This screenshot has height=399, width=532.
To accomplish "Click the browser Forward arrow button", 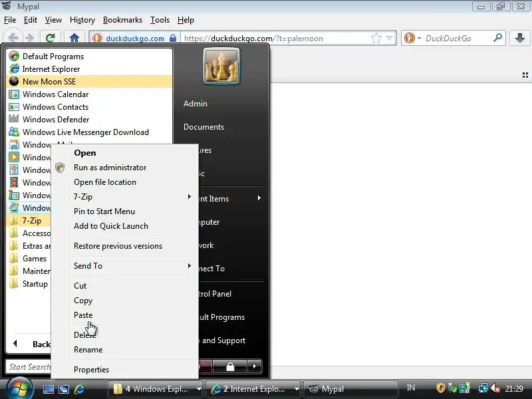I will 30,38.
